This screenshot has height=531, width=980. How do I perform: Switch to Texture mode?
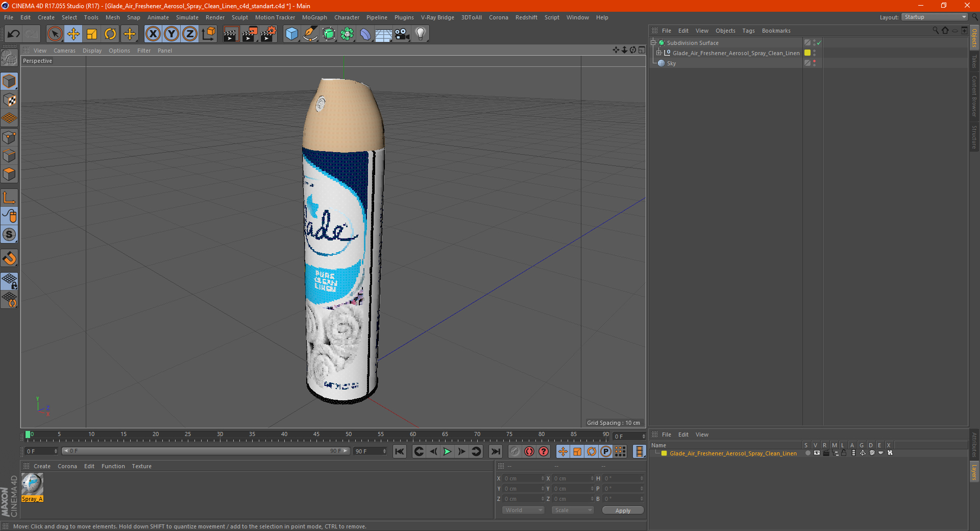click(9, 100)
